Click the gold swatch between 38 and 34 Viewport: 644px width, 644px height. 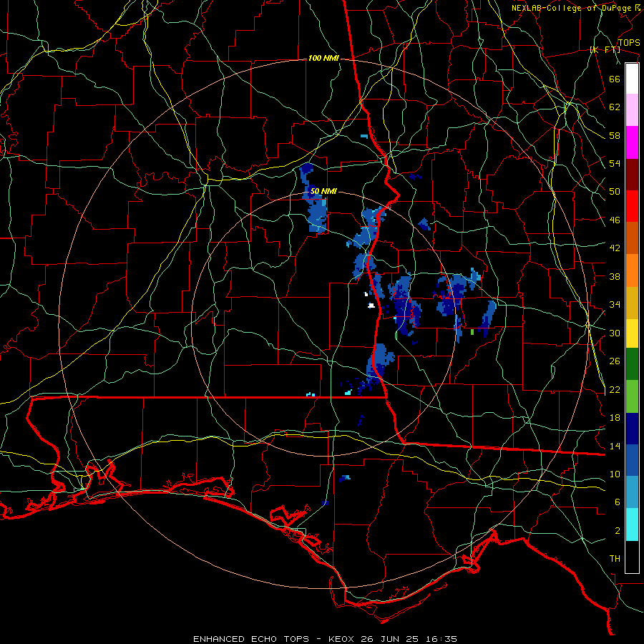click(x=632, y=303)
